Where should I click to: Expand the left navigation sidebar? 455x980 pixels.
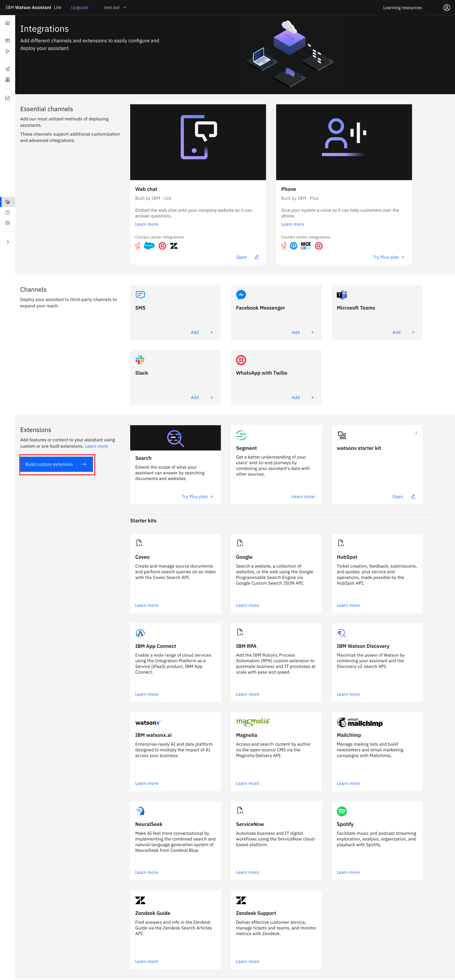click(x=7, y=242)
